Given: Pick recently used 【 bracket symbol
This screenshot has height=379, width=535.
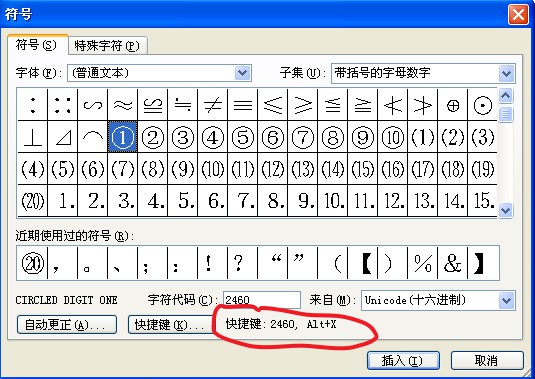Looking at the screenshot, I should point(363,263).
